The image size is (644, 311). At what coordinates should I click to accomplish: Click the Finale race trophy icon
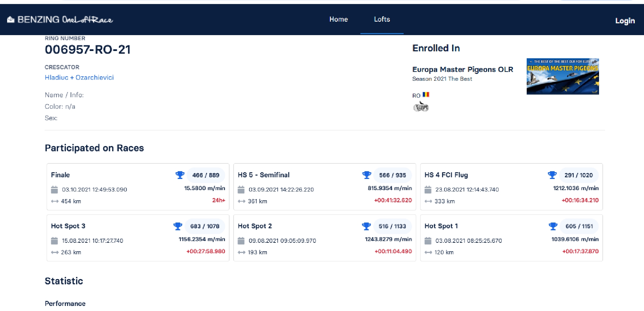[x=180, y=175]
